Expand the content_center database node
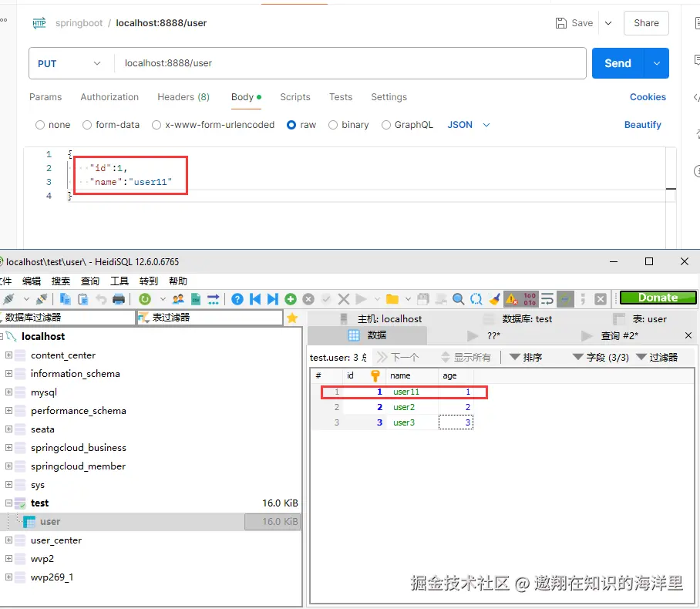Viewport: 700px width, 609px height. click(x=8, y=355)
